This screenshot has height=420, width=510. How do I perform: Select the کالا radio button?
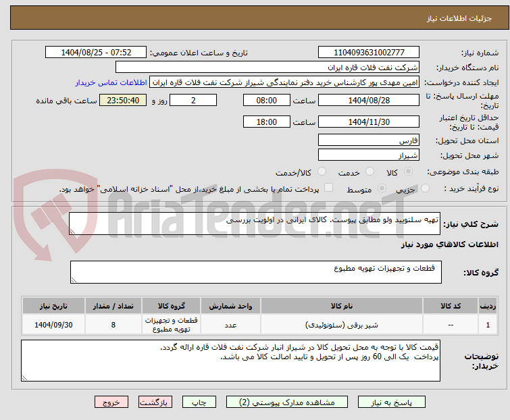[408, 172]
